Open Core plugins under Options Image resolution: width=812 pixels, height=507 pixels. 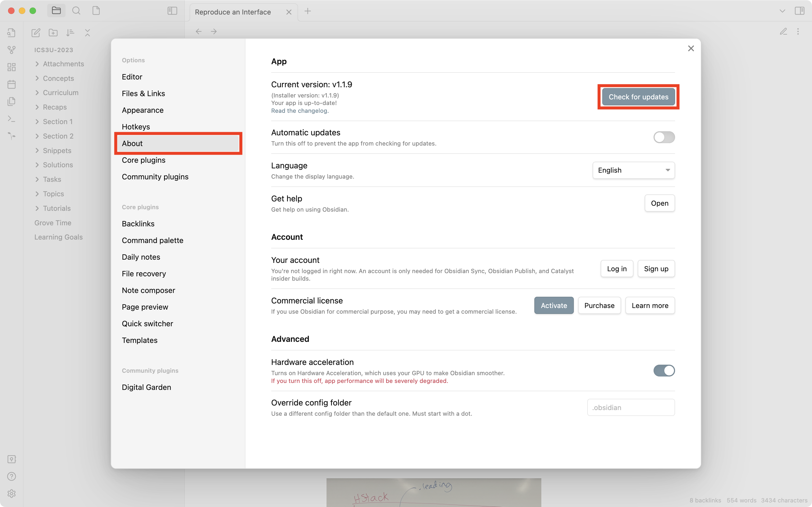(178, 160)
